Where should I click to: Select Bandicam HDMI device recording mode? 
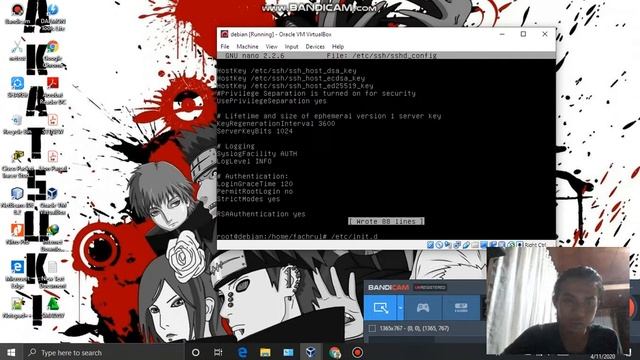[461, 308]
